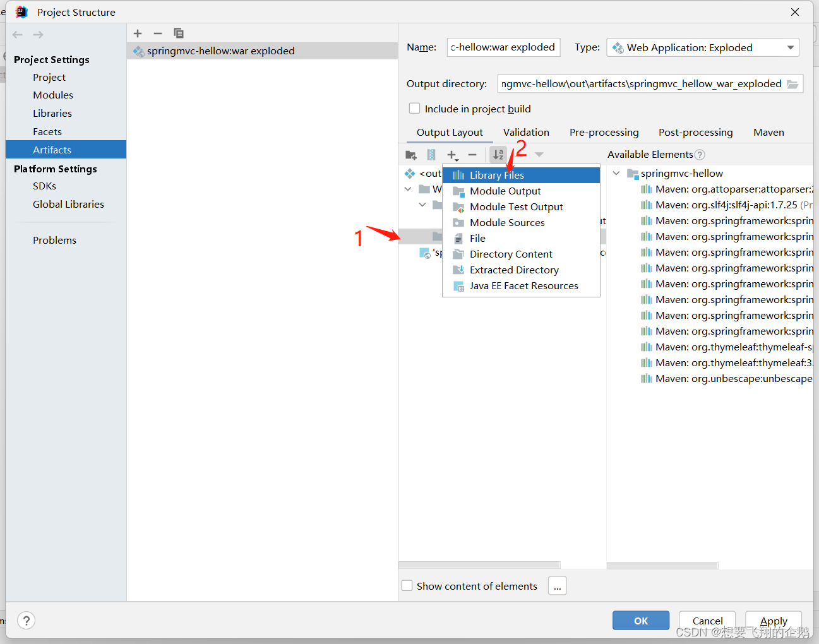Screen dimensions: 819x644
Task: Open the Pre-processing tab
Action: pyautogui.click(x=604, y=133)
